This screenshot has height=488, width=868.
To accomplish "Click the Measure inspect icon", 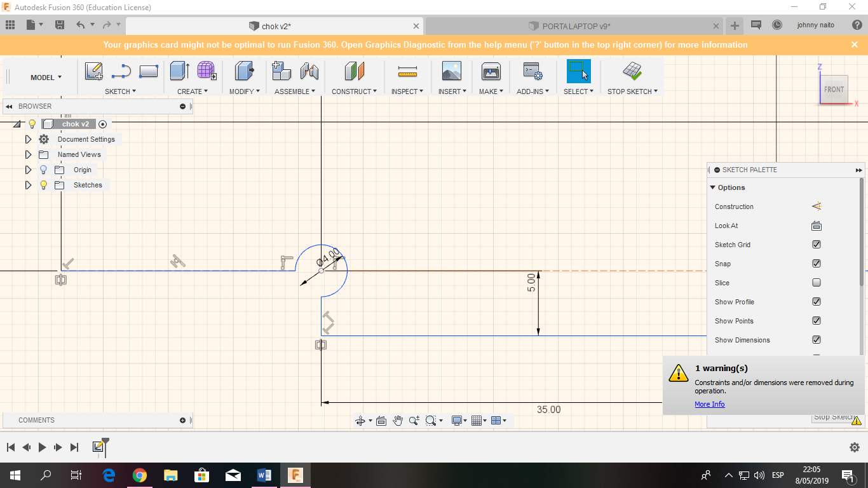I will (x=407, y=71).
